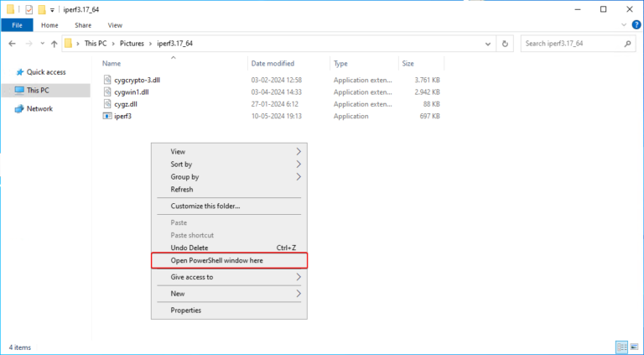This screenshot has height=355, width=644.
Task: Click the address bar folder icon
Action: (x=68, y=43)
